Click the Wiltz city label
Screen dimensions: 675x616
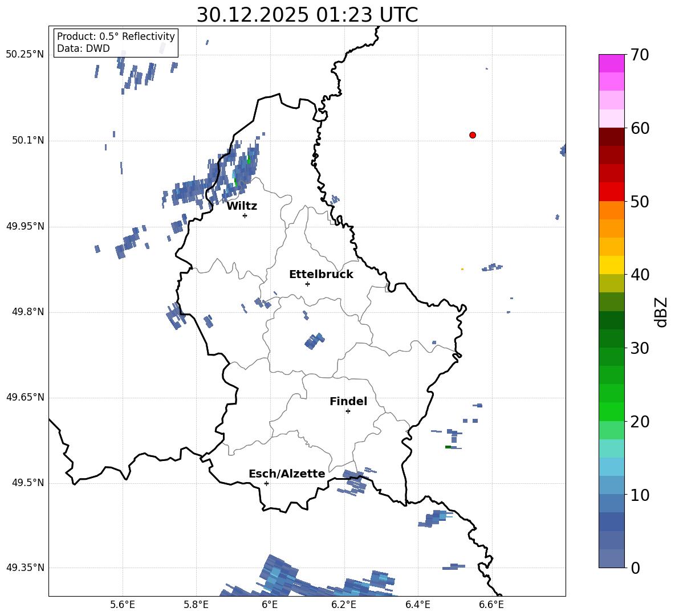[x=242, y=206]
